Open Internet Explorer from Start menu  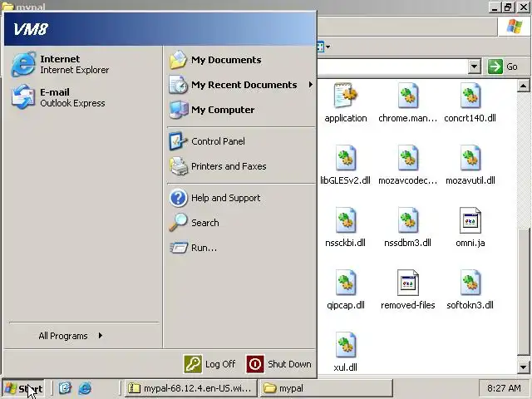tap(83, 64)
